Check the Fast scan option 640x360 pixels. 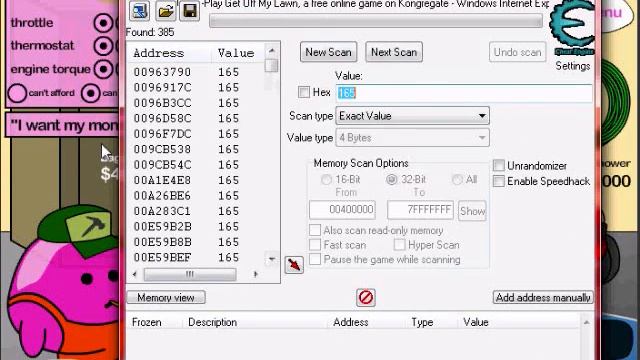point(315,245)
